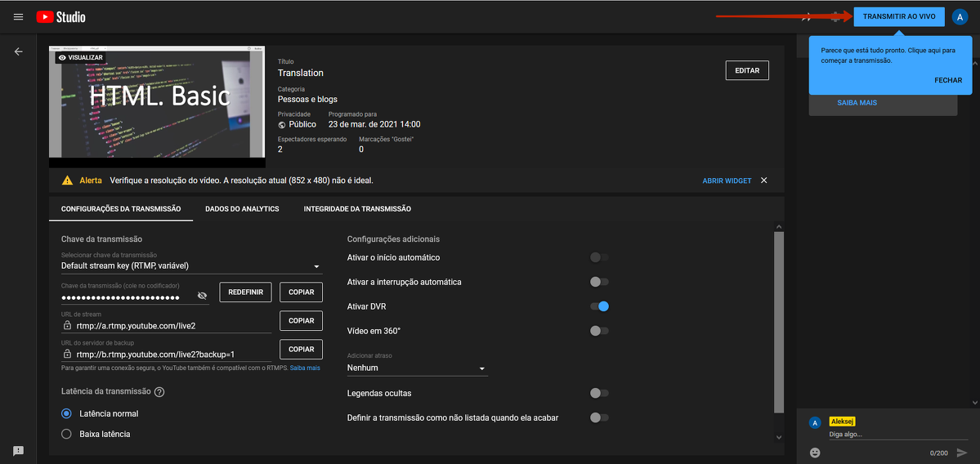Disable the Ativar DVR toggle
This screenshot has height=464, width=980.
pyautogui.click(x=599, y=306)
